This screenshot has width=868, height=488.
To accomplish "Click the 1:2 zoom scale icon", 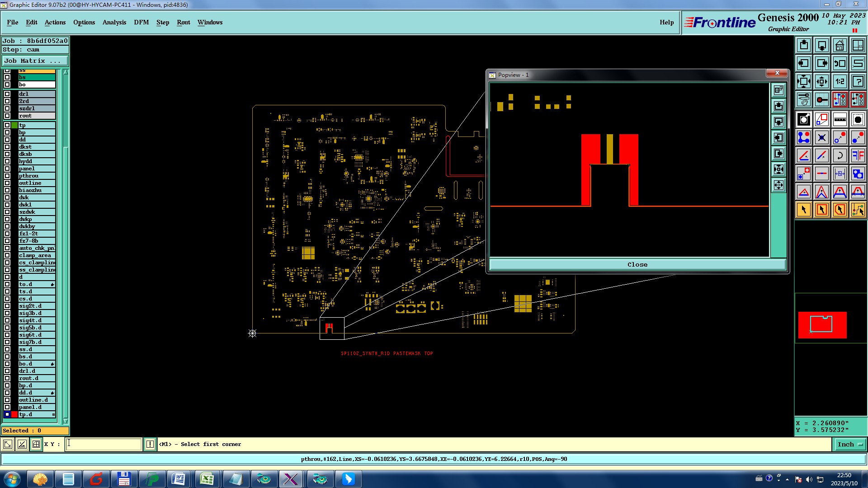I will (x=840, y=81).
